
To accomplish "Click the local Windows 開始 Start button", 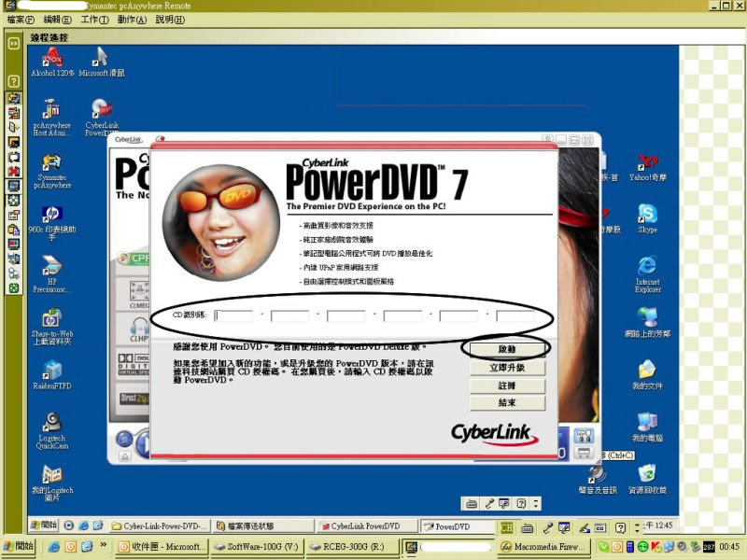I will click(19, 546).
